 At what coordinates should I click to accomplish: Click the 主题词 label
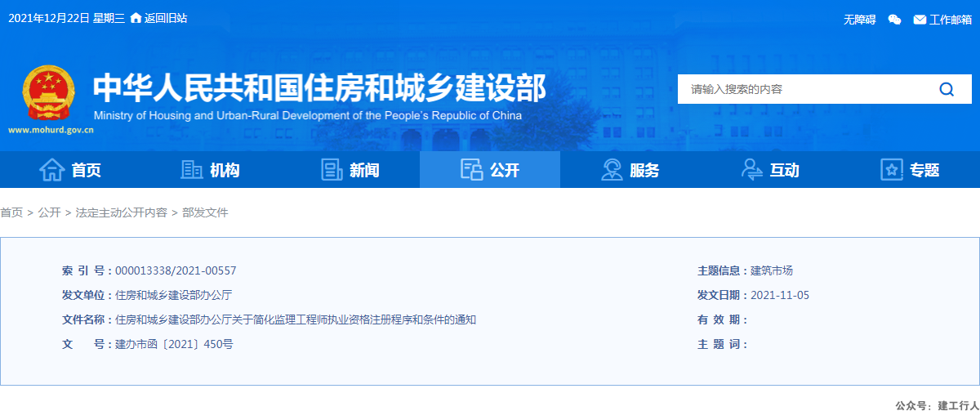tap(722, 344)
